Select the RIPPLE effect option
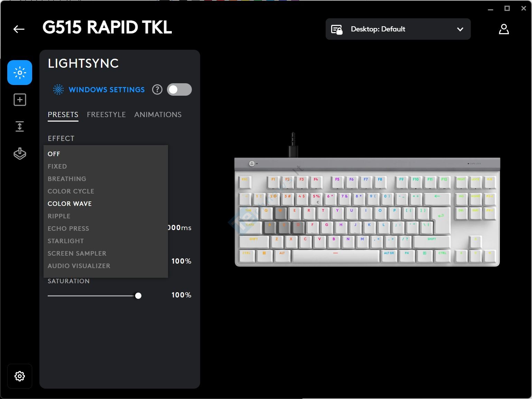Viewport: 532px width, 399px height. coord(59,216)
